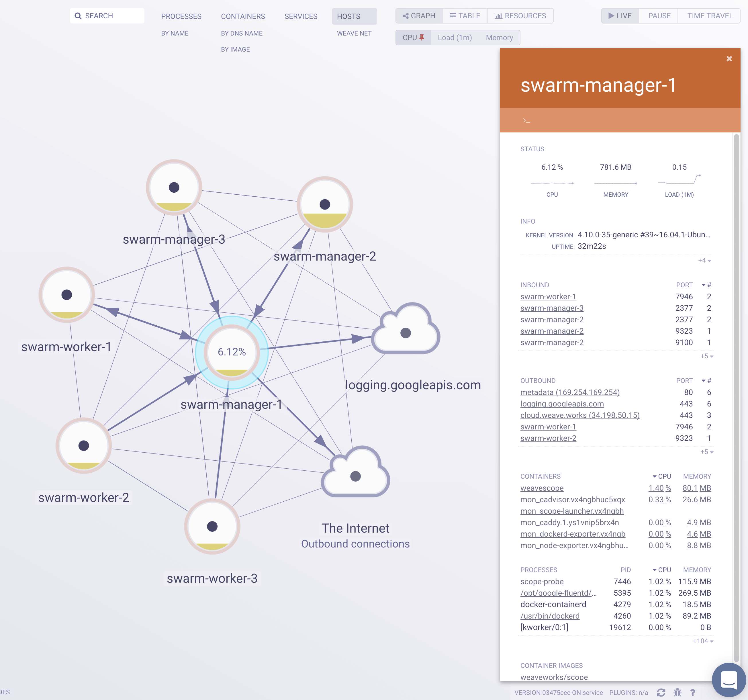The height and width of the screenshot is (700, 748).
Task: Expand +104 more processes
Action: (x=703, y=641)
